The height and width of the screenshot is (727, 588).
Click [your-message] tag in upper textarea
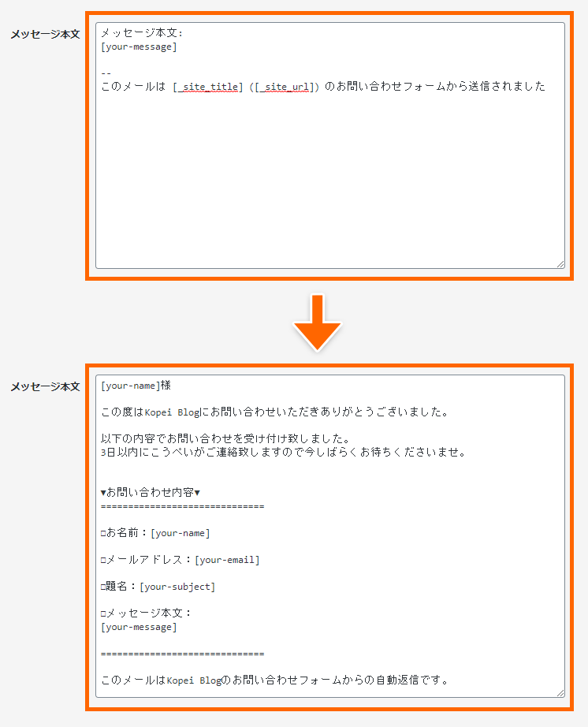[x=139, y=47]
